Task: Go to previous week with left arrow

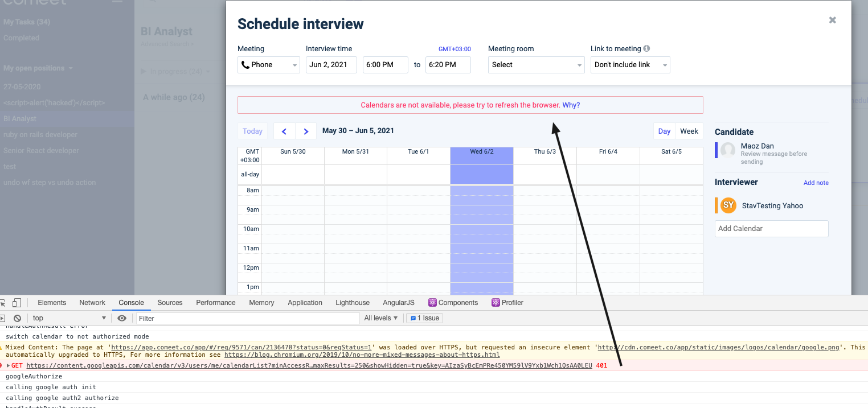Action: pos(284,131)
